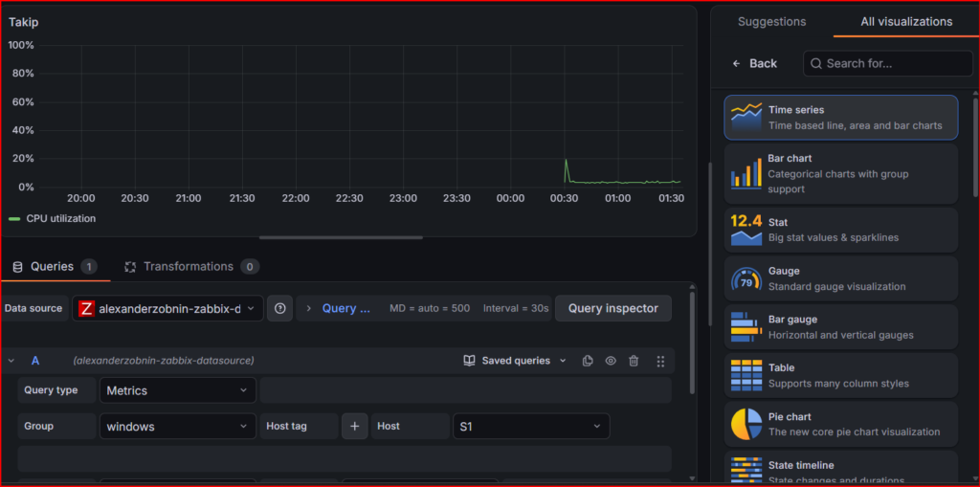
Task: Choose the Bar chart visualization
Action: (840, 173)
